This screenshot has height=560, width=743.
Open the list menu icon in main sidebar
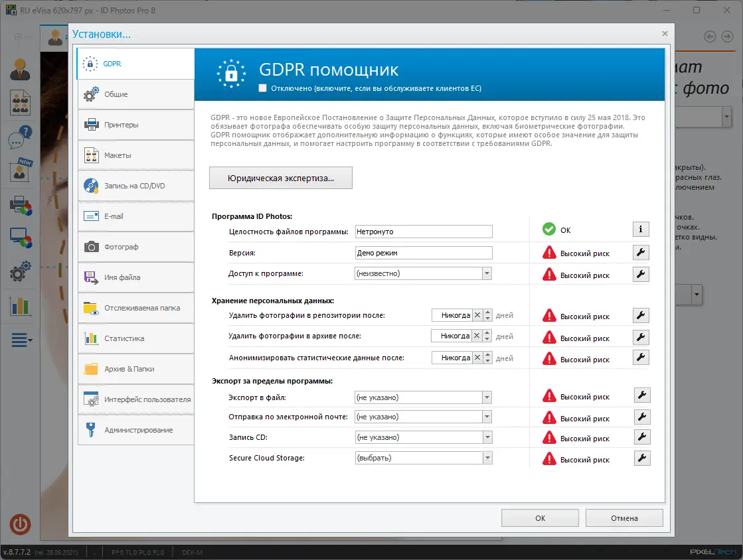point(21,340)
